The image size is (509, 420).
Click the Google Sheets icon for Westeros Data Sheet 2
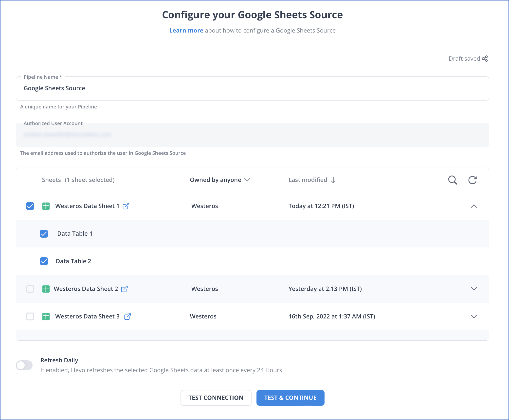coord(46,289)
